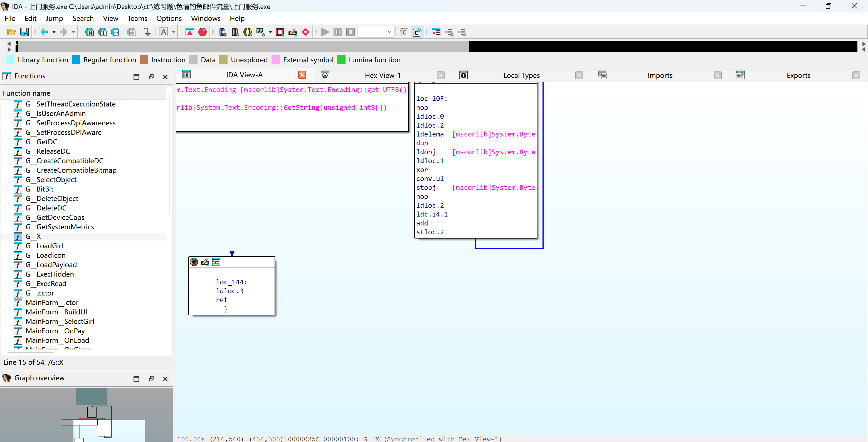
Task: Select function MainForm__OnPay
Action: [x=55, y=331]
